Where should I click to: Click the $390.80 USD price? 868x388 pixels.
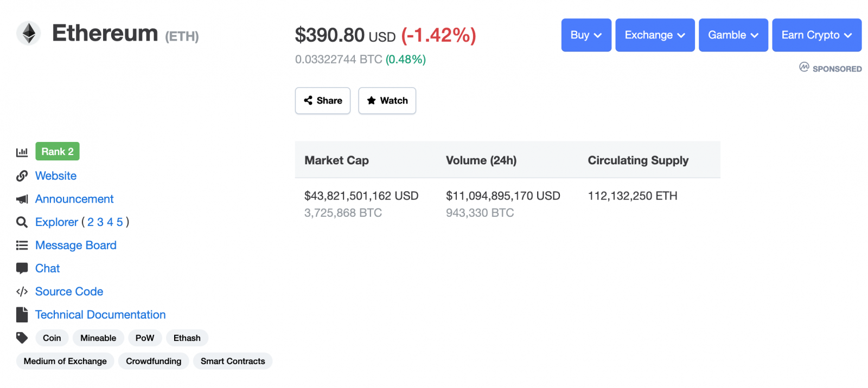345,35
